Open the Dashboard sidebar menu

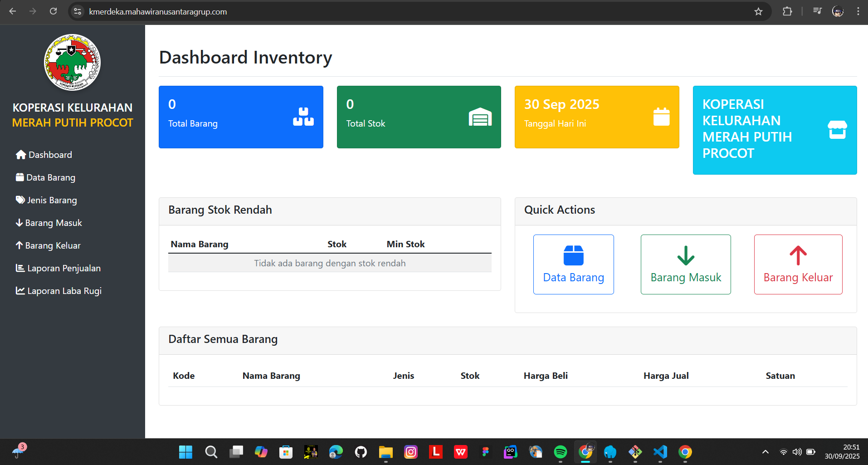coord(44,155)
